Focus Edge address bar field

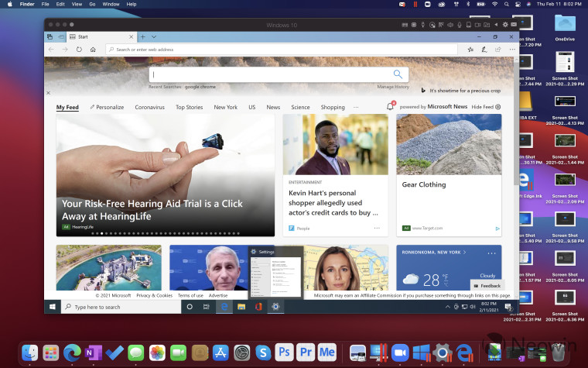click(x=282, y=50)
